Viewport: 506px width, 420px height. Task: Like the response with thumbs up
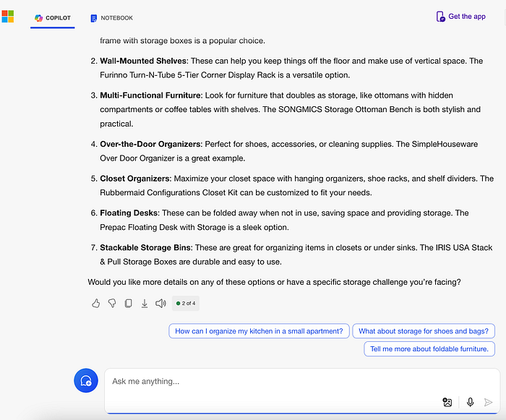pos(95,303)
